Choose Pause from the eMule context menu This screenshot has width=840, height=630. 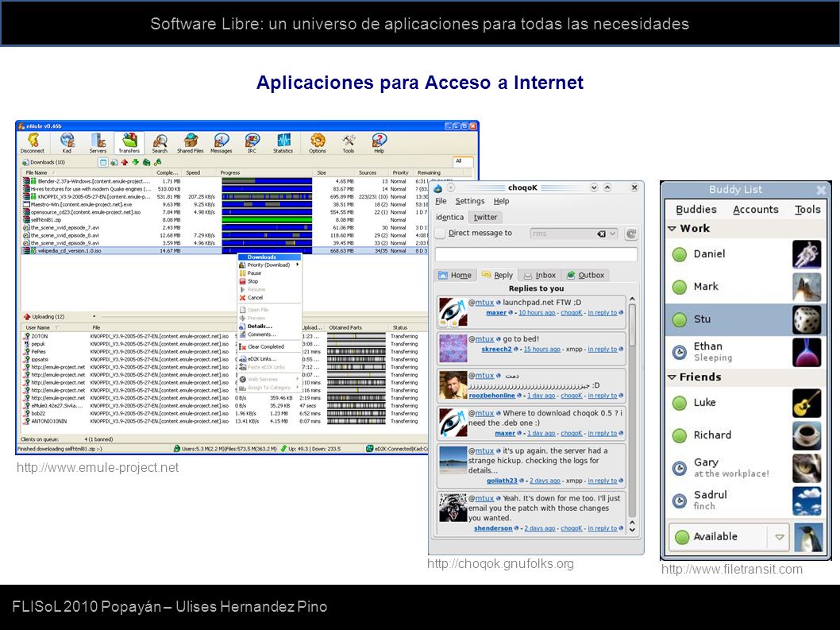[x=269, y=273]
